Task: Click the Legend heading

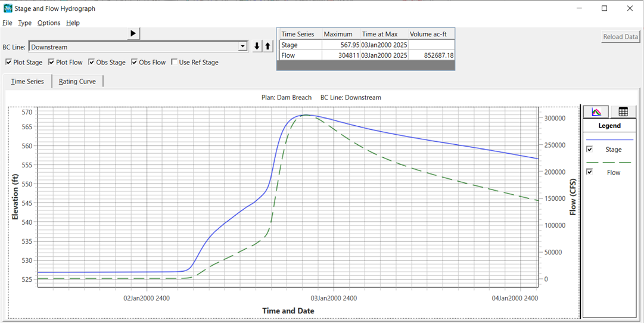Action: tap(609, 126)
